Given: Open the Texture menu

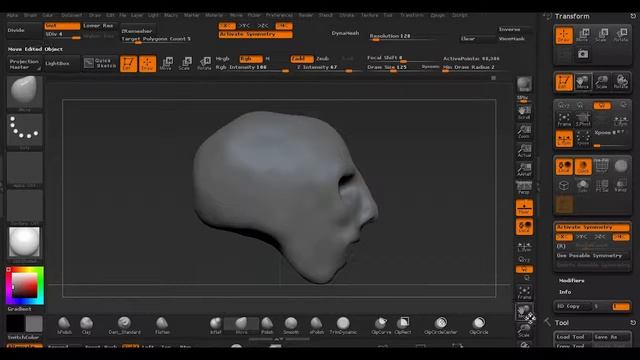Looking at the screenshot, I should pyautogui.click(x=369, y=15).
